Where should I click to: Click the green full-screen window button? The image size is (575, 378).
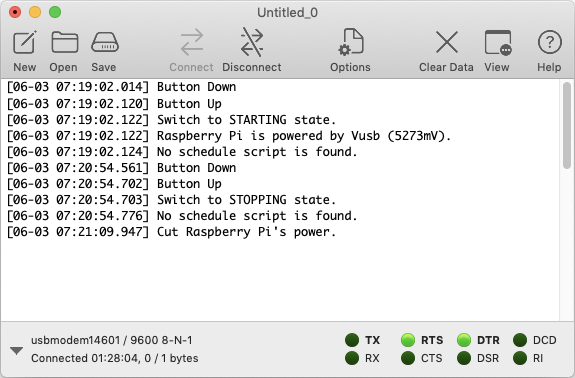coord(55,12)
